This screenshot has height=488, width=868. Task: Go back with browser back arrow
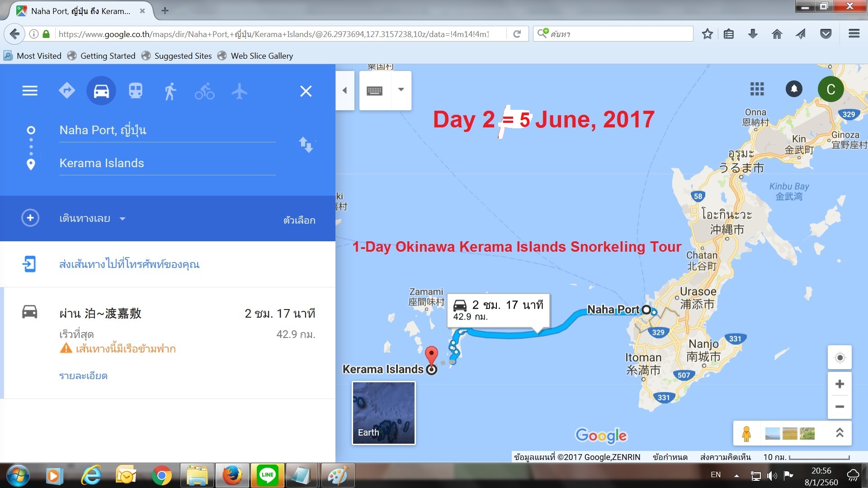click(15, 34)
